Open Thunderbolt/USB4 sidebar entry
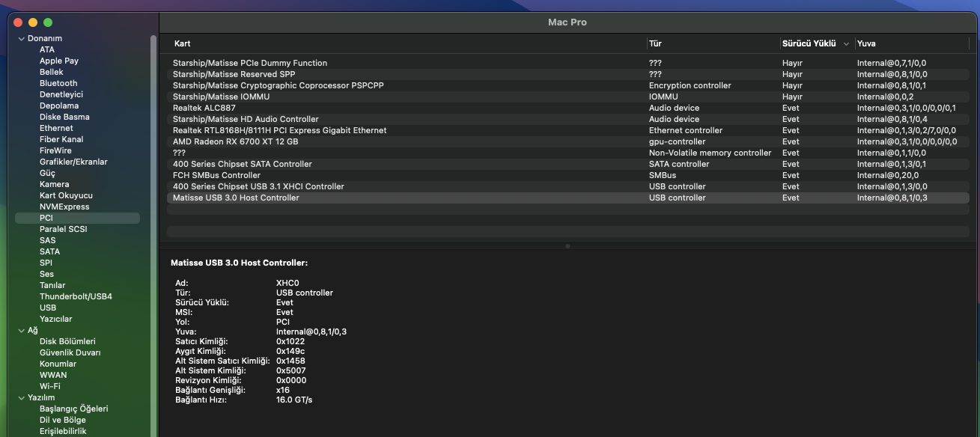This screenshot has height=437, width=980. pyautogui.click(x=76, y=296)
